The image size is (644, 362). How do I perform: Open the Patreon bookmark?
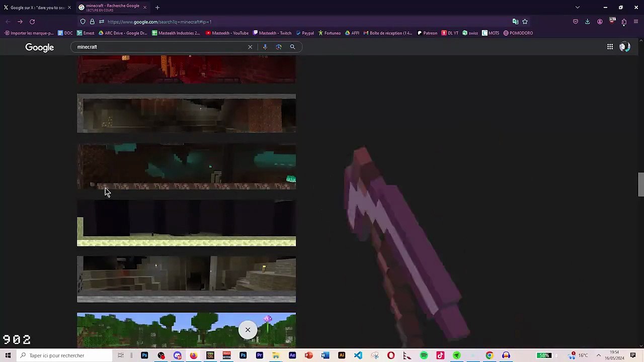[427, 33]
